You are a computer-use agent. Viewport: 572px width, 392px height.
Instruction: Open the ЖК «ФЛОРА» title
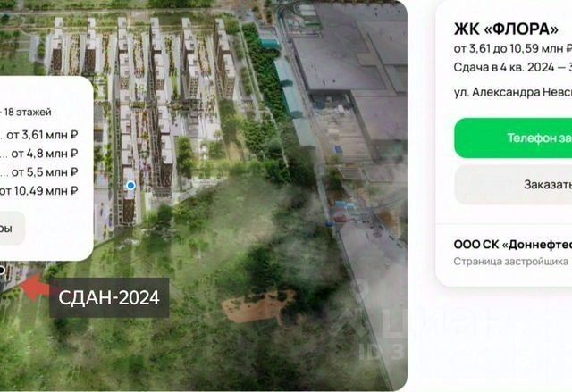pyautogui.click(x=506, y=29)
